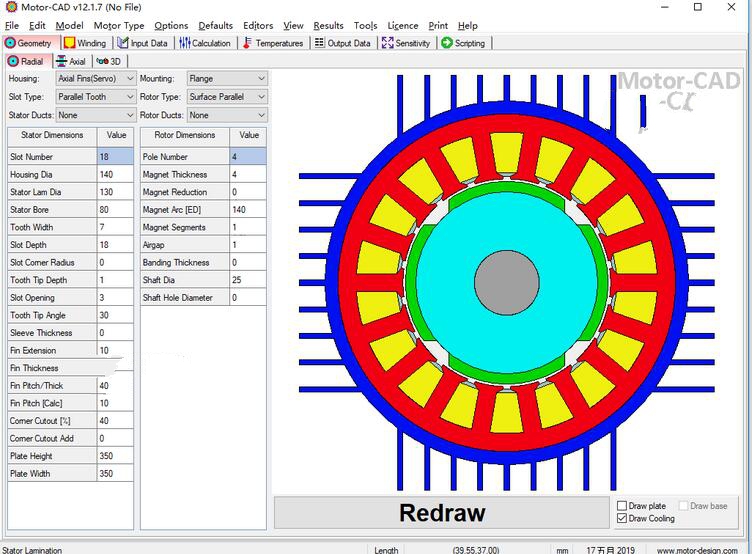The width and height of the screenshot is (753, 554).
Task: Toggle the Draw base checkbox
Action: pos(683,506)
